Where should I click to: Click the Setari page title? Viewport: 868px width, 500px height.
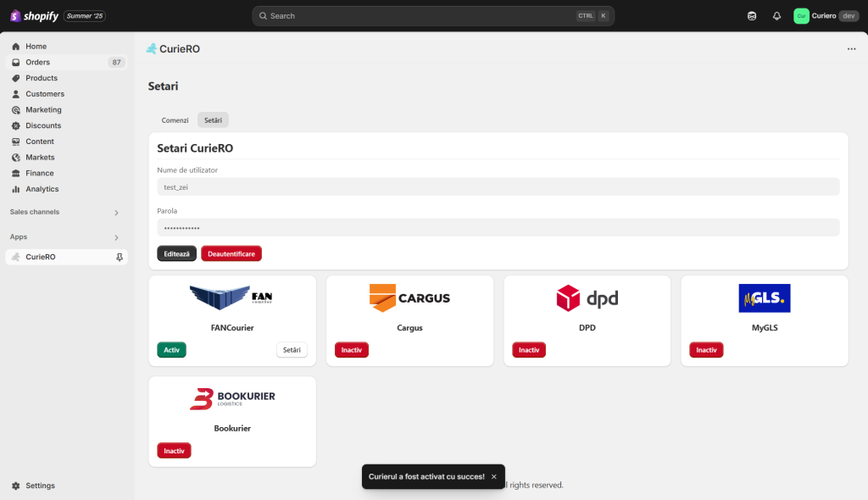tap(163, 86)
